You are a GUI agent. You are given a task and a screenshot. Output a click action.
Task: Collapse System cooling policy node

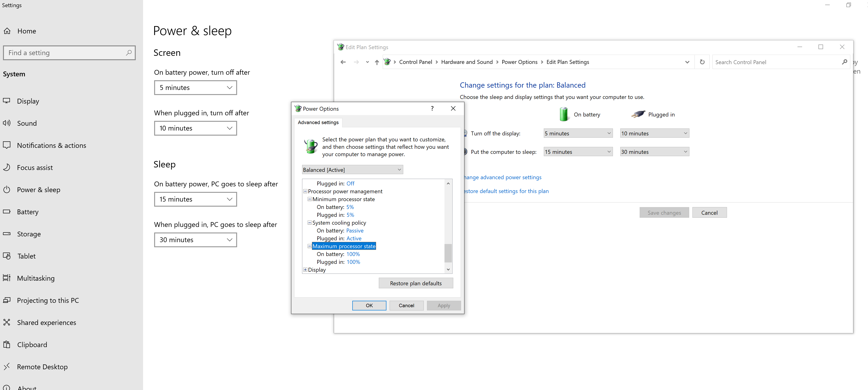pyautogui.click(x=310, y=223)
